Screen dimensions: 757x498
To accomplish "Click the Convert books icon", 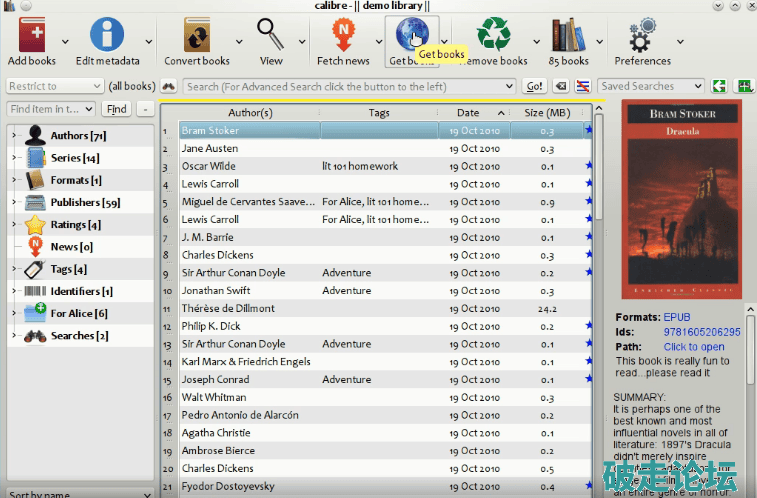I will (197, 35).
